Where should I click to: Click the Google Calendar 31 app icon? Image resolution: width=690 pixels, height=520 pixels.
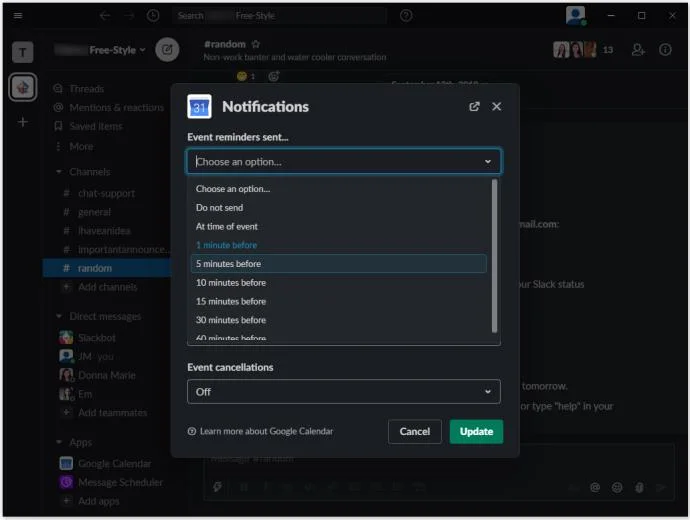coord(199,107)
